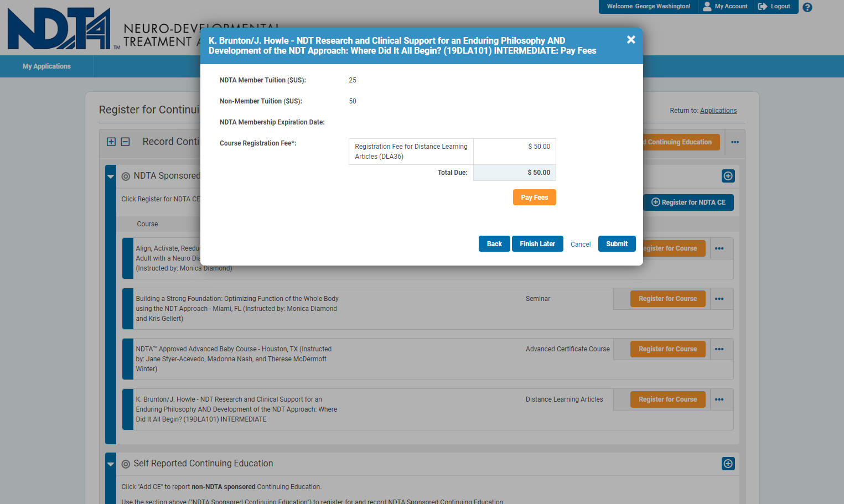This screenshot has height=504, width=844.
Task: Register for the Brunton/Howle Distance Learning course
Action: (668, 399)
